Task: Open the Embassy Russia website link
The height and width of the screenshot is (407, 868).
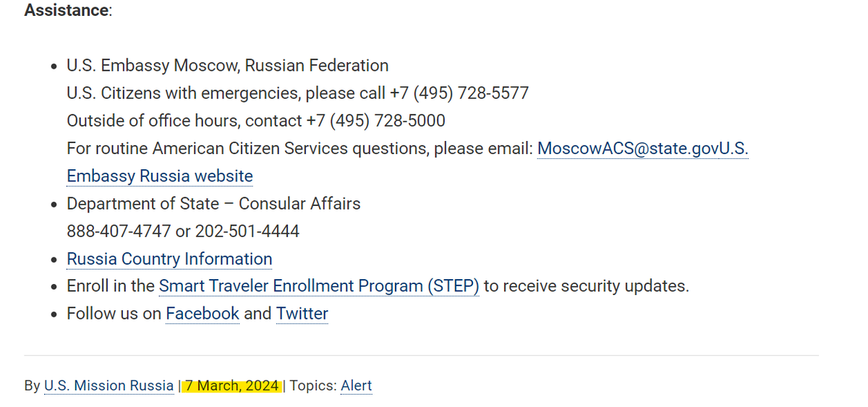Action: 160,176
